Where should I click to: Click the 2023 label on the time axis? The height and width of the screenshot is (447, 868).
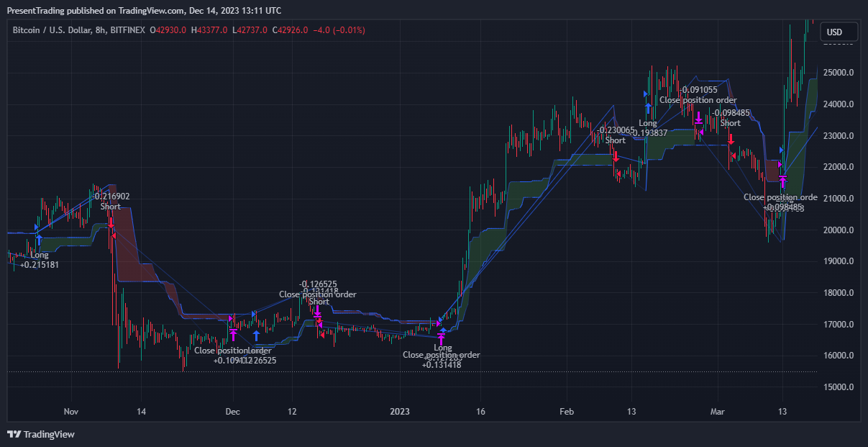[x=399, y=412]
